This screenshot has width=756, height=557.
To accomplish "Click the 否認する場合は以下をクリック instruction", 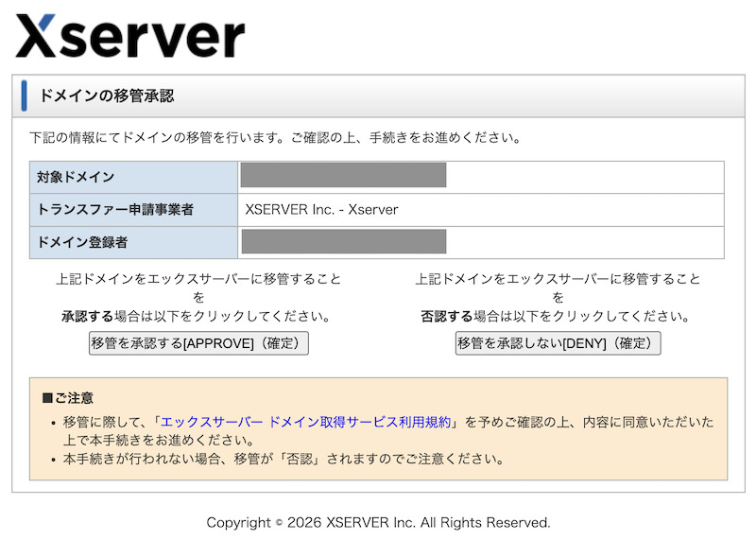I will 556,316.
